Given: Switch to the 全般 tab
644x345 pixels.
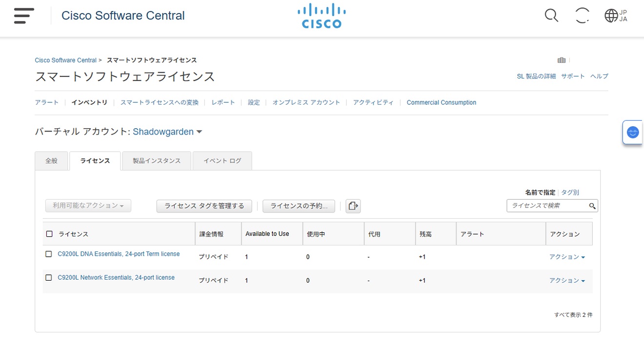Looking at the screenshot, I should [x=51, y=161].
